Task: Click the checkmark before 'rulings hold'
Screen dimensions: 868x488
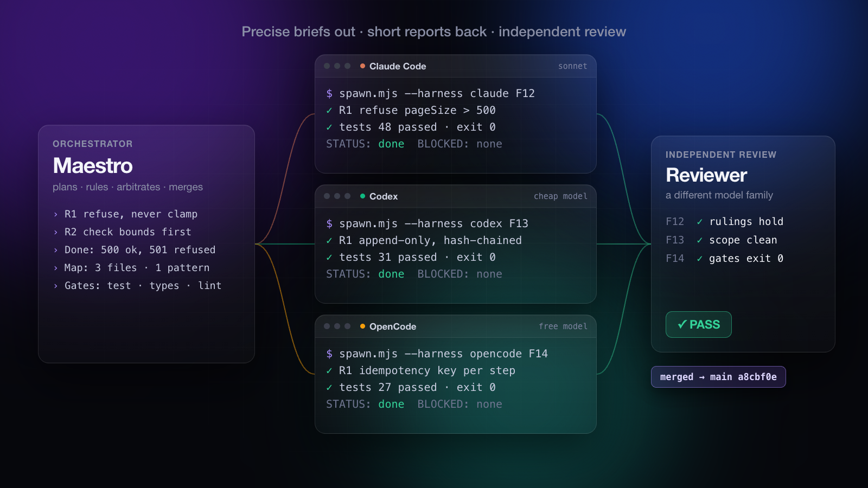Action: point(700,222)
